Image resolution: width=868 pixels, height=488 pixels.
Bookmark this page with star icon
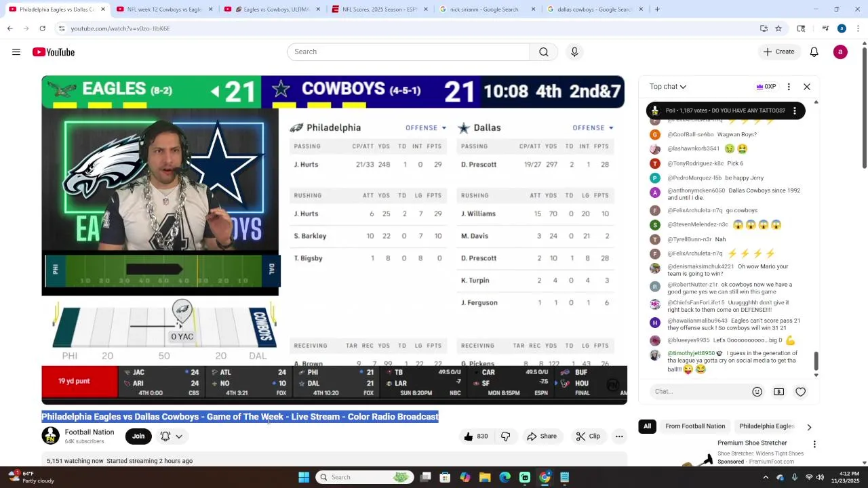[778, 28]
